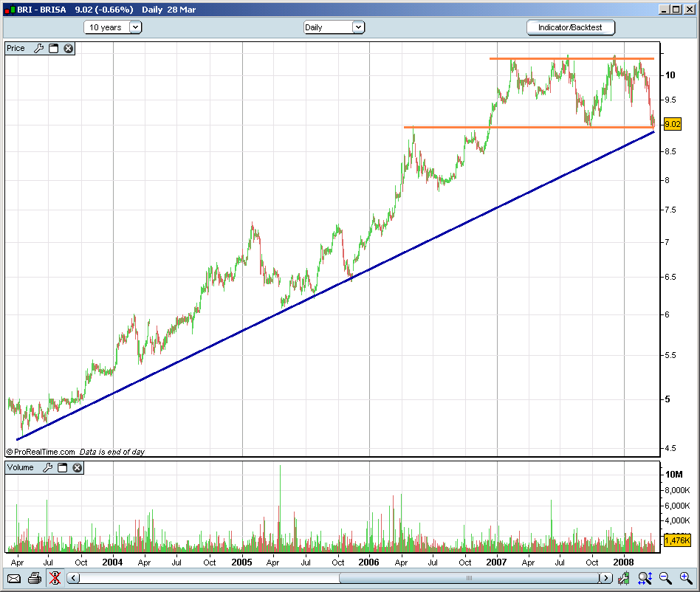Close the Price panel
This screenshot has width=700, height=592.
pyautogui.click(x=69, y=48)
